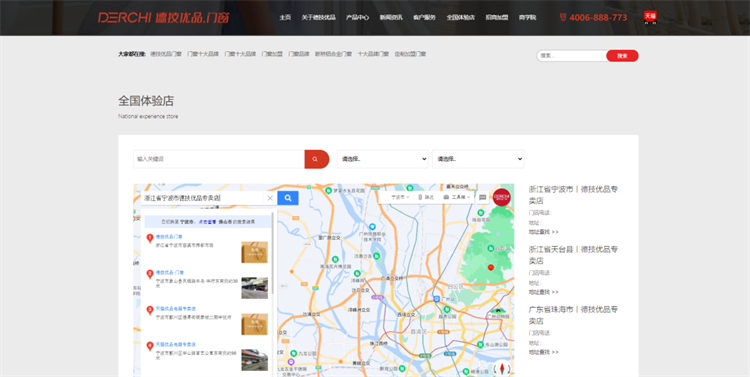
Task: Open the 招商加盟 menu item
Action: pyautogui.click(x=496, y=17)
